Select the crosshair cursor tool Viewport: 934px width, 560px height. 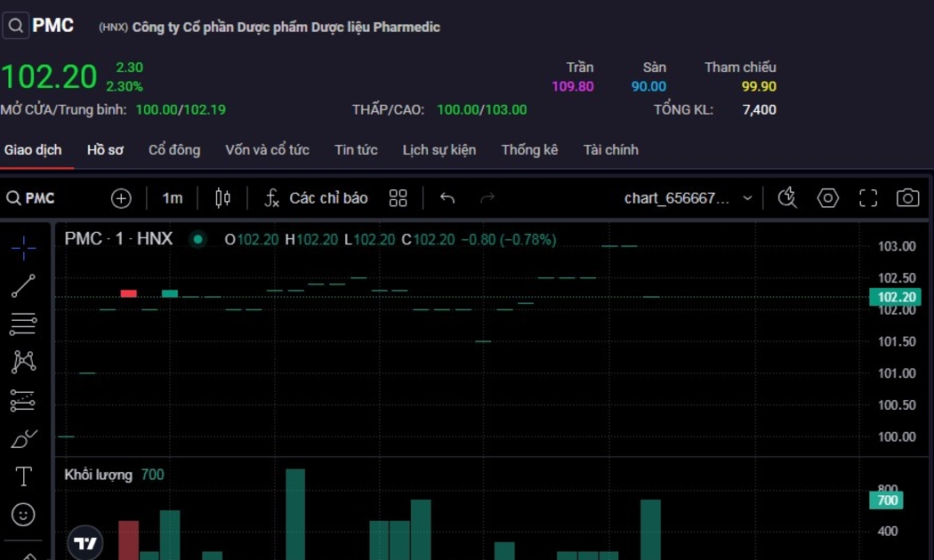23,247
